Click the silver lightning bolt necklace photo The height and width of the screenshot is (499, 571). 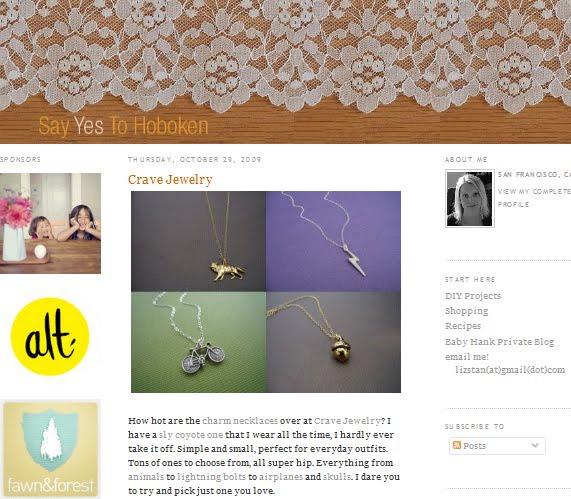(x=334, y=241)
